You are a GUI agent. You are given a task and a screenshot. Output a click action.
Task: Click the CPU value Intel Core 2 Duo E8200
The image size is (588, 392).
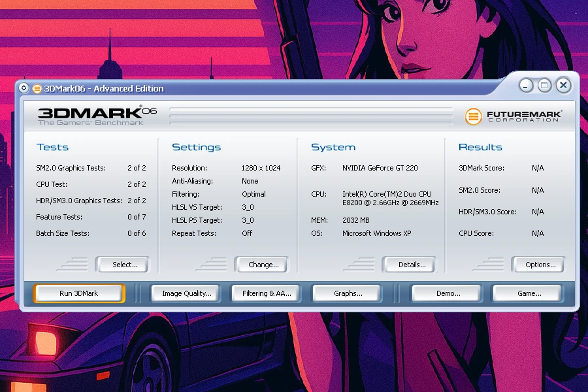click(x=391, y=199)
